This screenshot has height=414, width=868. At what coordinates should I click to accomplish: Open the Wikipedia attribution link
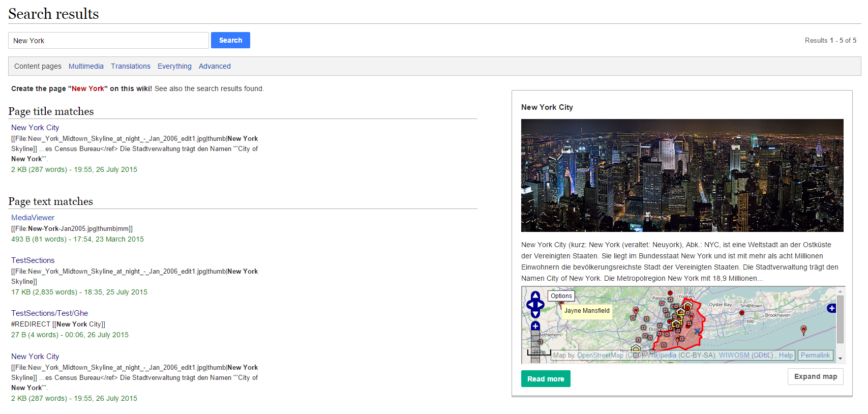662,356
